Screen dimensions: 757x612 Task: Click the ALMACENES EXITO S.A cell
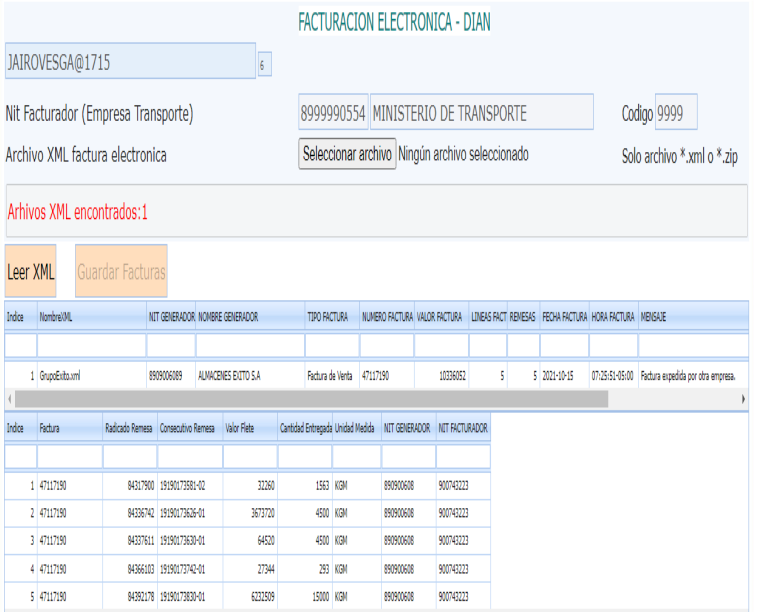pyautogui.click(x=250, y=376)
